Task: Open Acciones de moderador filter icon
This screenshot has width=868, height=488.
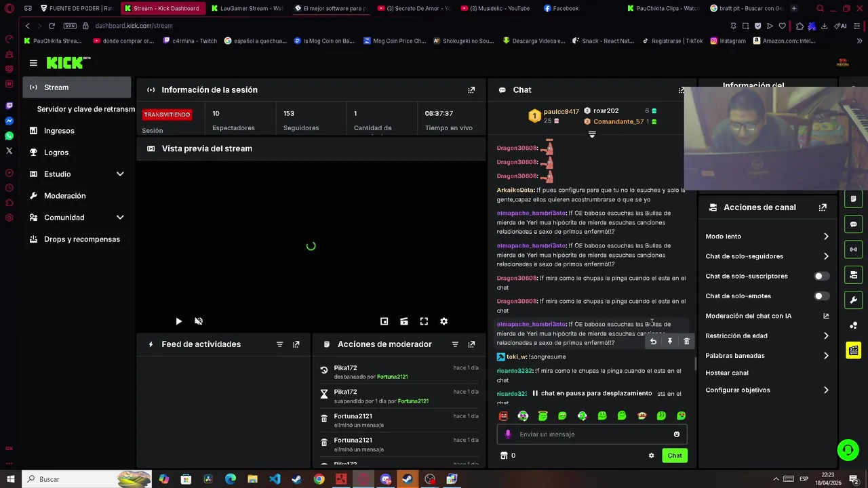Action: click(455, 344)
